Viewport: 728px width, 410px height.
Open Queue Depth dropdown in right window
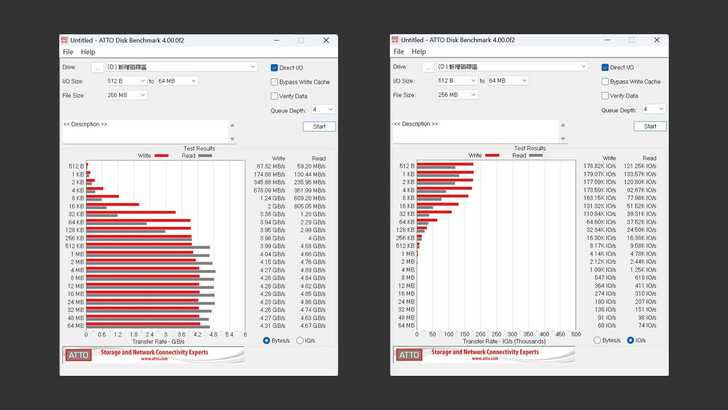tap(653, 109)
